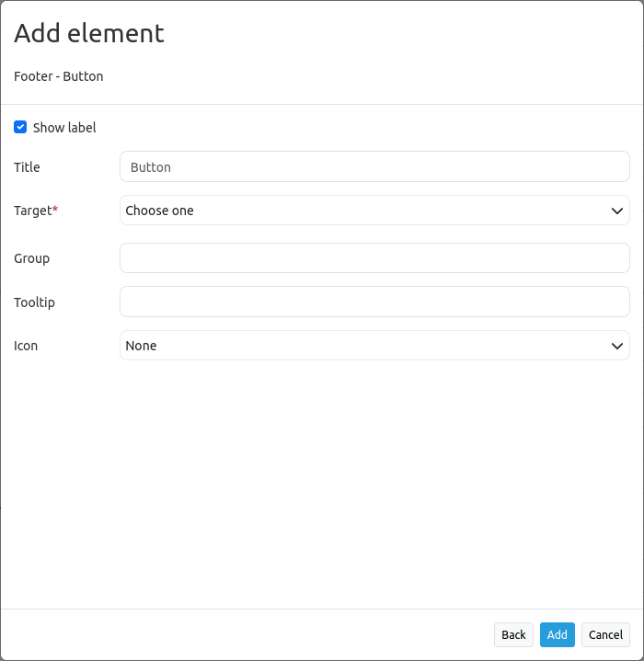Uncheck the Show label checkbox
Screen dimensions: 644x661
20,127
